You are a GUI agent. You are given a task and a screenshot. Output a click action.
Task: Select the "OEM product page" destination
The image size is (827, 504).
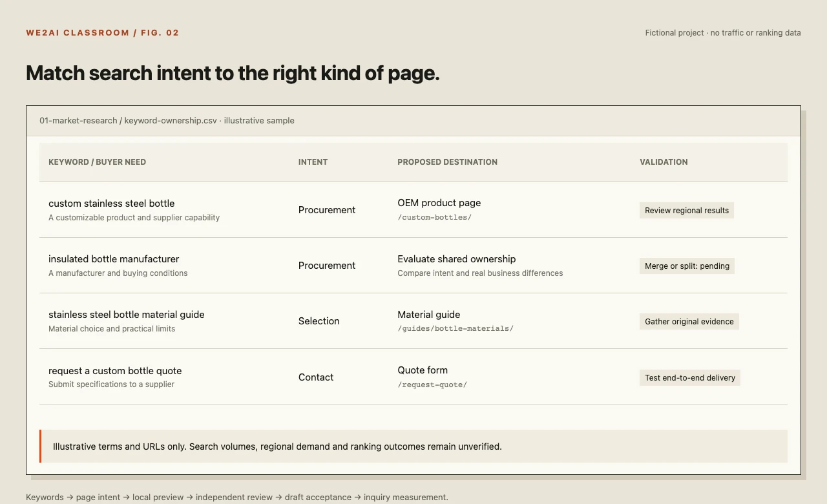coord(439,203)
